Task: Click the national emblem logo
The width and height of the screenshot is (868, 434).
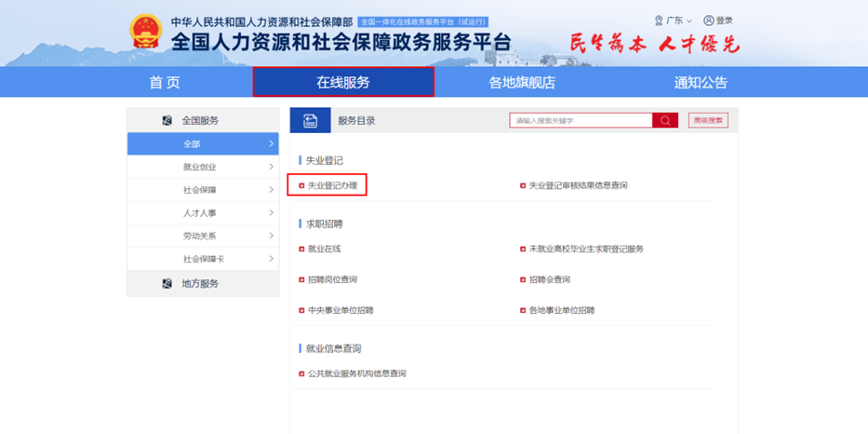Action: pos(145,33)
